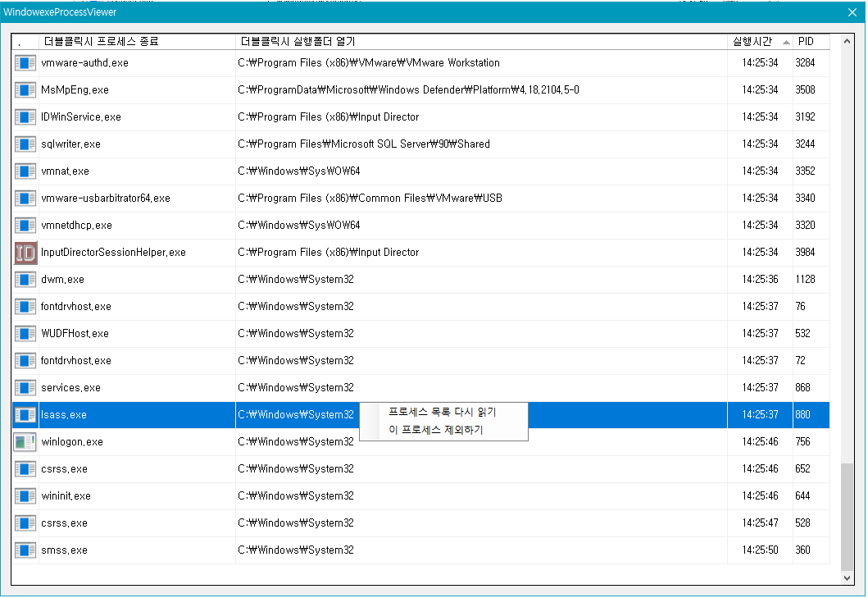Click the WUDFHost.exe process icon
Viewport: 868px width, 598px height.
pos(25,334)
